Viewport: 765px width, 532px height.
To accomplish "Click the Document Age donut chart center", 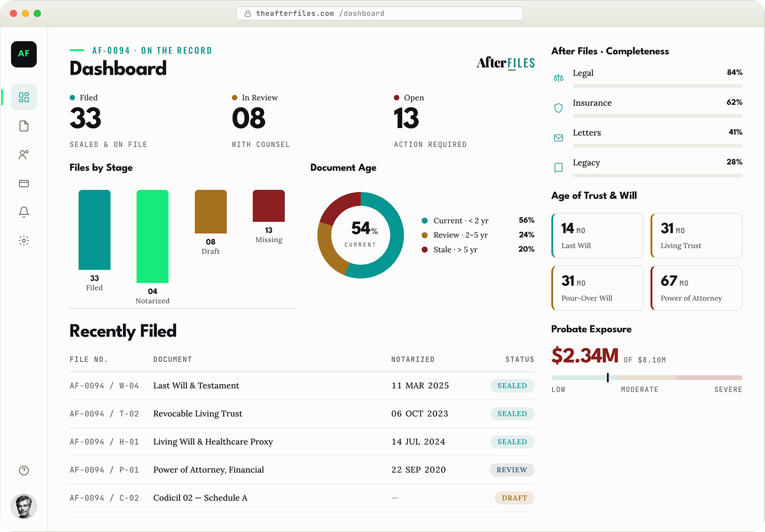I will (361, 235).
